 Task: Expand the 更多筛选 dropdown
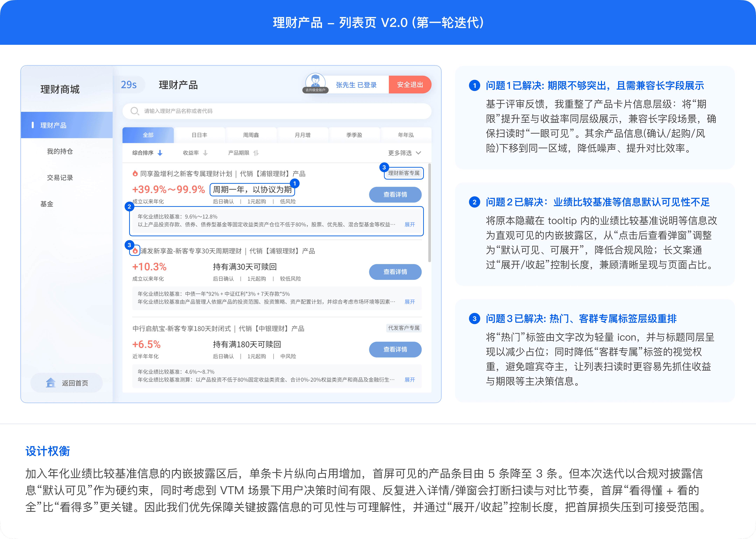click(x=405, y=153)
